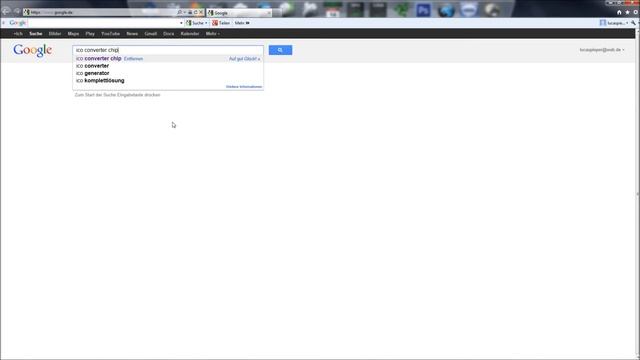The height and width of the screenshot is (360, 640).
Task: Click the Teilen button in Google Toolbar
Action: pyautogui.click(x=221, y=23)
